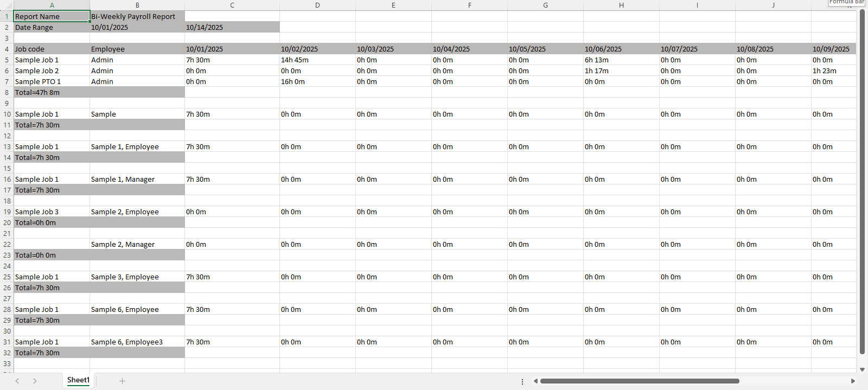This screenshot has height=390, width=868.
Task: Select column H by its header
Action: pos(621,5)
